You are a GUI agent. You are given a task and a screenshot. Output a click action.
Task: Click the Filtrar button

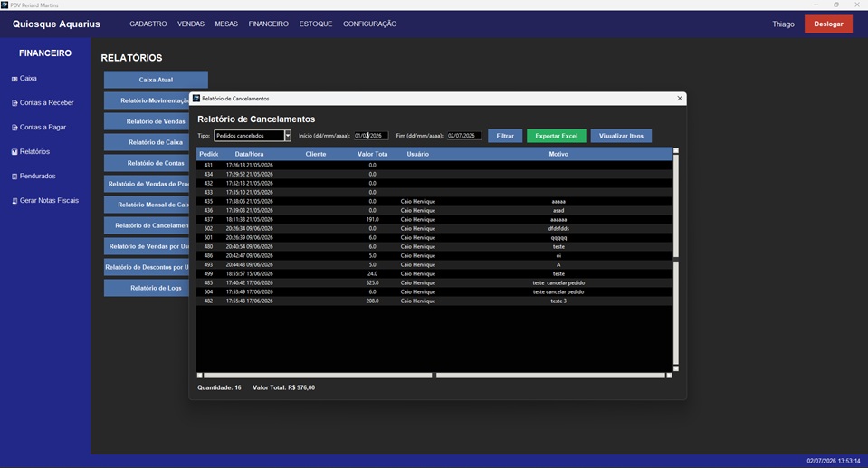505,136
